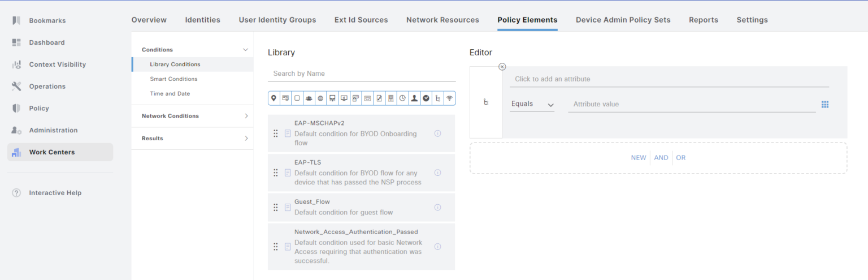Open the User Identity Groups tab

[277, 20]
